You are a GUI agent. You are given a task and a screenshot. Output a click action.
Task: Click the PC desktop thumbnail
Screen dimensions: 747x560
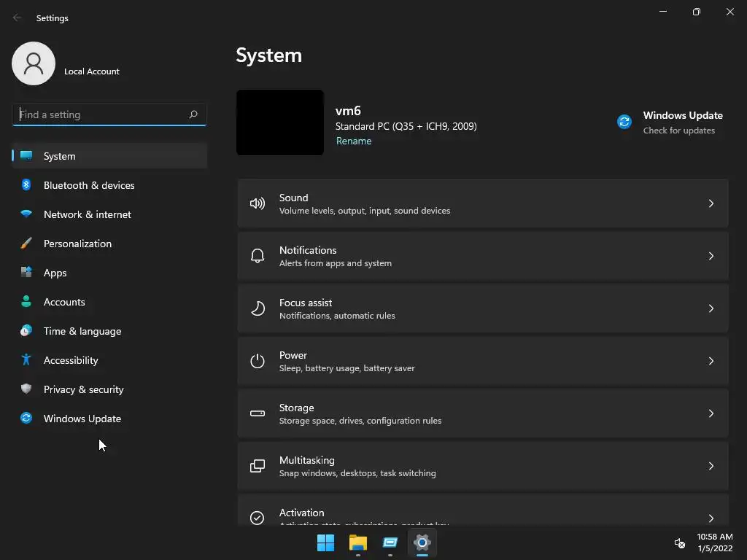(280, 122)
